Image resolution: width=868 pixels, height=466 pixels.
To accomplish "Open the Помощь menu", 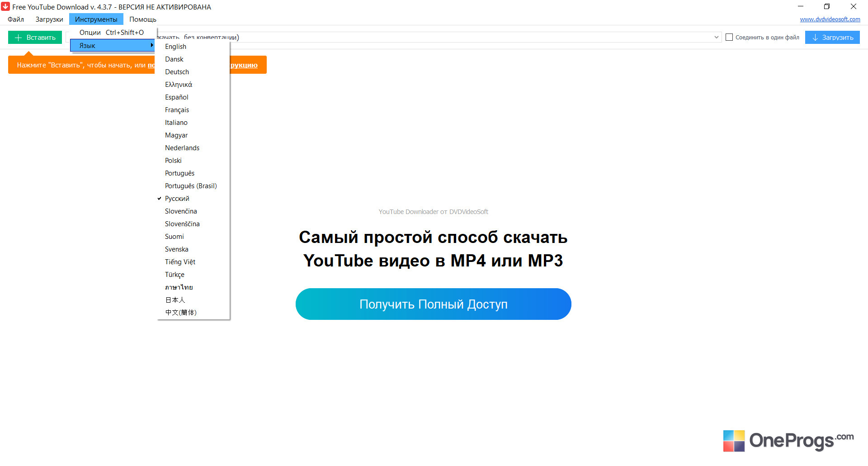I will pyautogui.click(x=143, y=19).
